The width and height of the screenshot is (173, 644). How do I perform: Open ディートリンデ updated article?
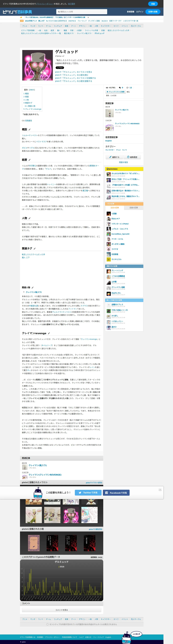coord(117,270)
